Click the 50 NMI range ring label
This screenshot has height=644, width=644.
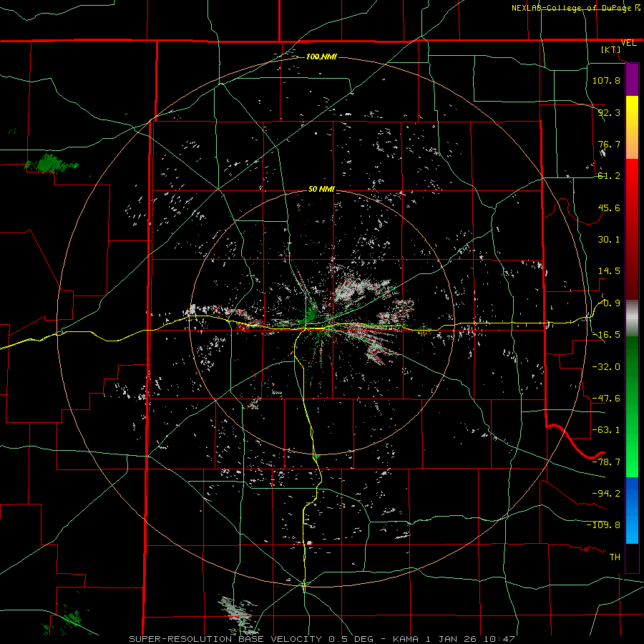pyautogui.click(x=321, y=190)
